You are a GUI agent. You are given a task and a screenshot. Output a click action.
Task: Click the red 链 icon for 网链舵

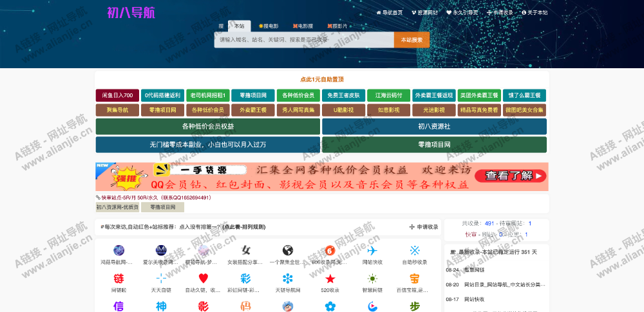(118, 279)
